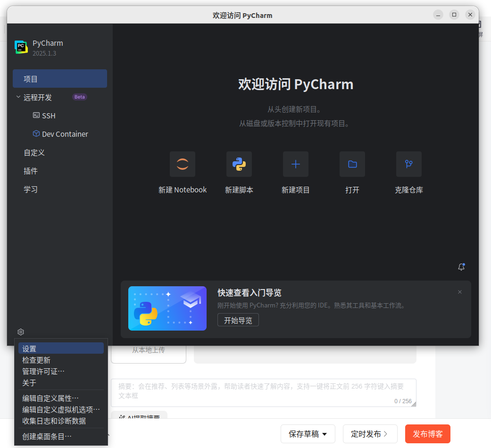Open the 定时发布 options

[x=370, y=434]
